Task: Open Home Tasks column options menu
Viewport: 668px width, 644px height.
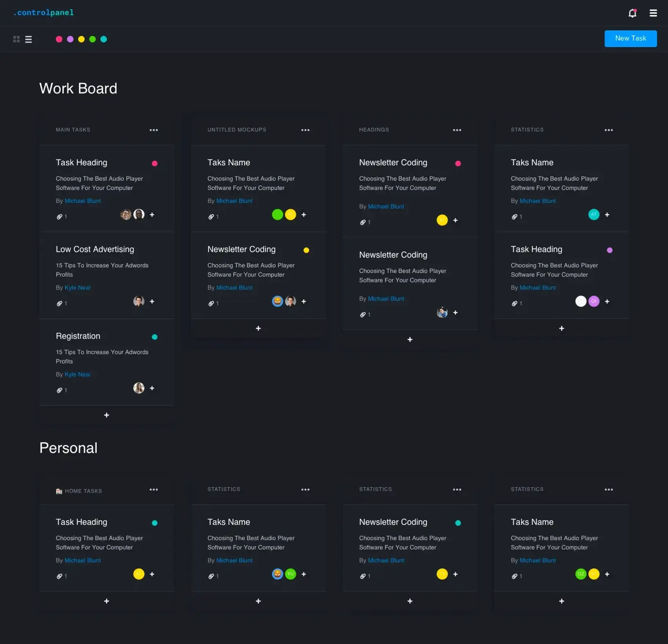Action: tap(154, 490)
